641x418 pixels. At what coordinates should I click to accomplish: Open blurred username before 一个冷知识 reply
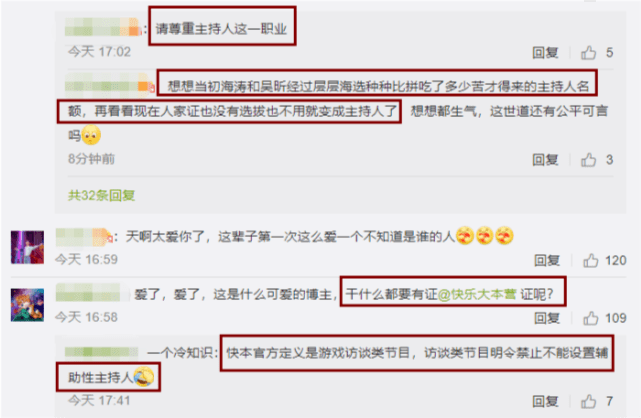(x=102, y=352)
